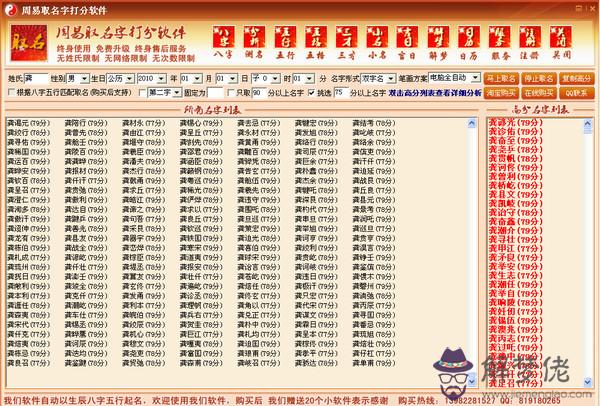Open the 名字形式 dropdown showing 双字名
The height and width of the screenshot is (406, 600).
pyautogui.click(x=378, y=78)
